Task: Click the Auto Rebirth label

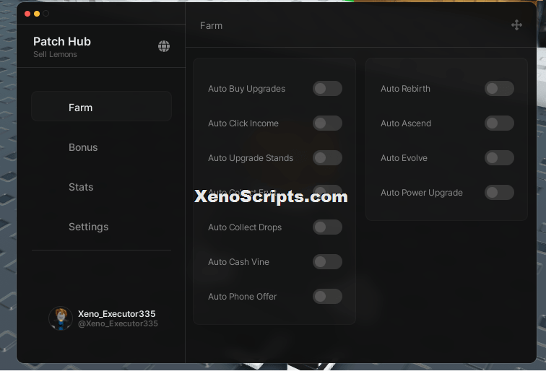Action: [405, 89]
